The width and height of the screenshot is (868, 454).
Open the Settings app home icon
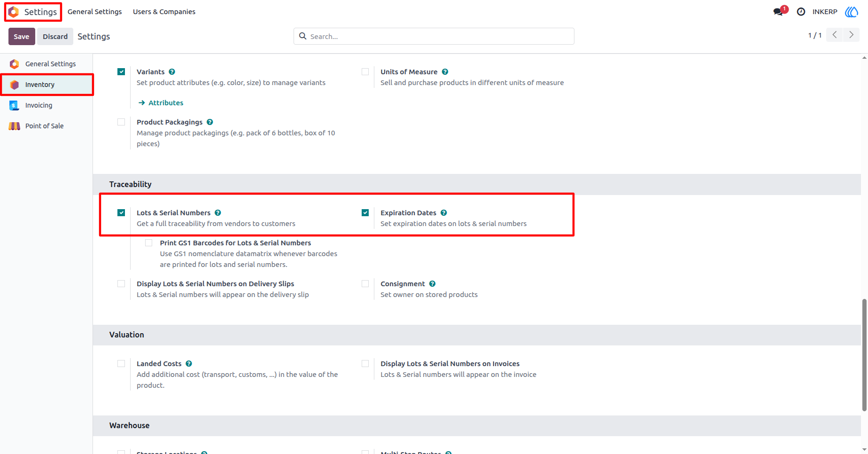(14, 12)
